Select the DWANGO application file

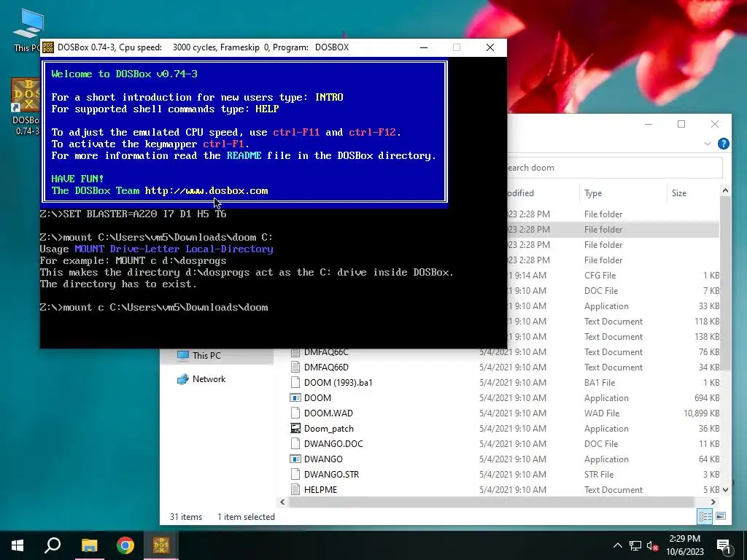tap(323, 459)
